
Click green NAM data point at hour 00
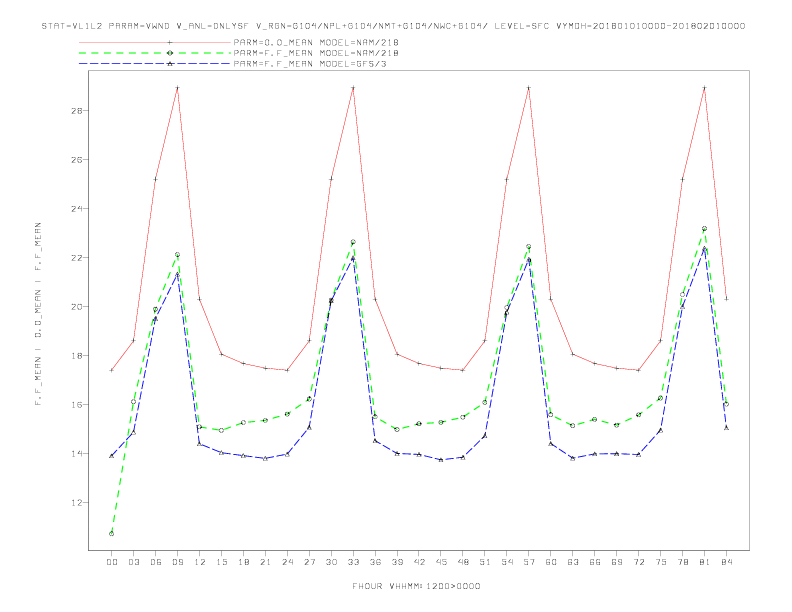(x=112, y=534)
